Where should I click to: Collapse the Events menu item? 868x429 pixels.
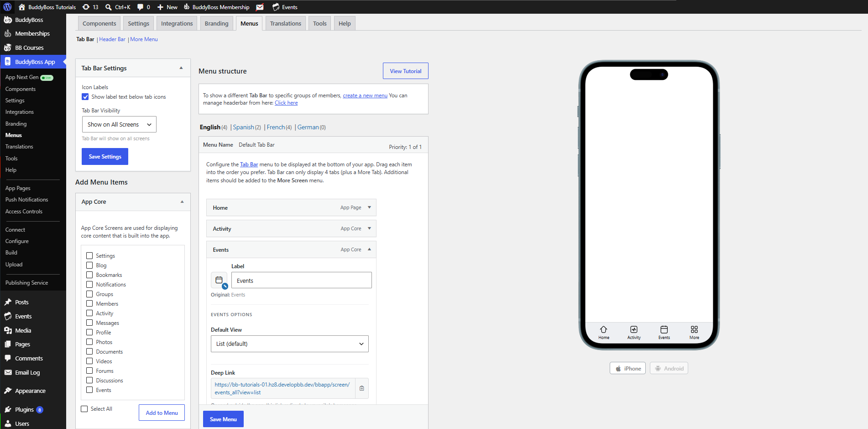click(369, 249)
